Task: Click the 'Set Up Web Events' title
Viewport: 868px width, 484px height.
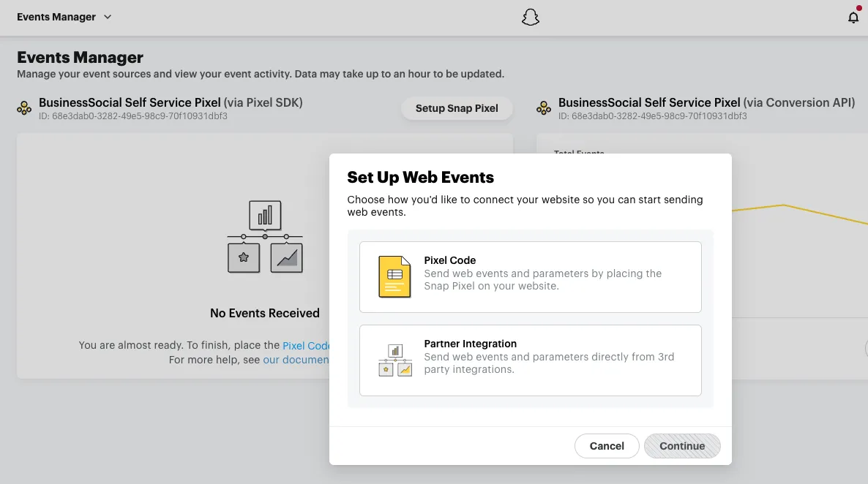Action: (x=420, y=177)
